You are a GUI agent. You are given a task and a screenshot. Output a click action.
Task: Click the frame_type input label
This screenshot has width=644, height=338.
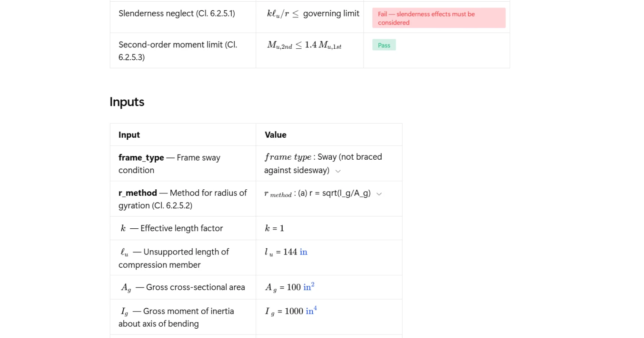click(x=141, y=158)
